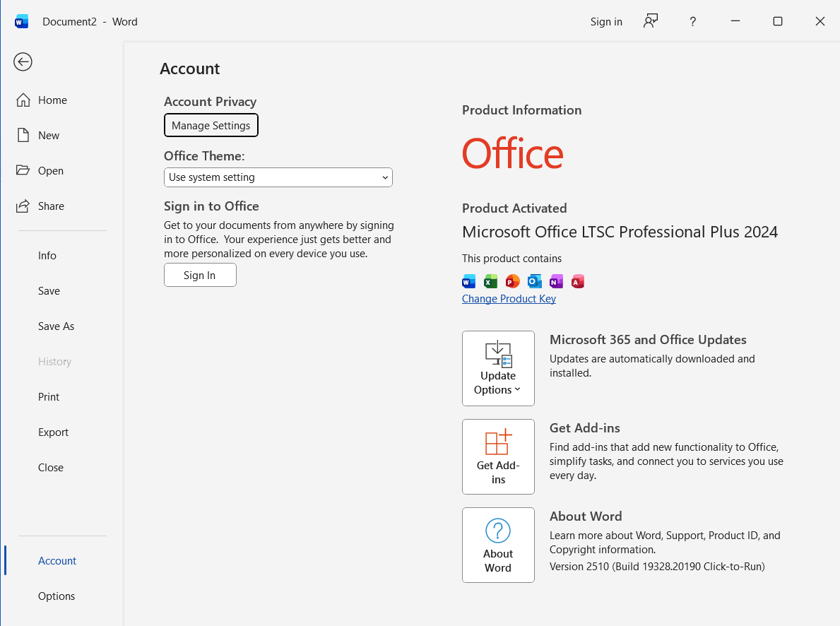This screenshot has width=840, height=626.
Task: Open the Print page
Action: pos(49,397)
